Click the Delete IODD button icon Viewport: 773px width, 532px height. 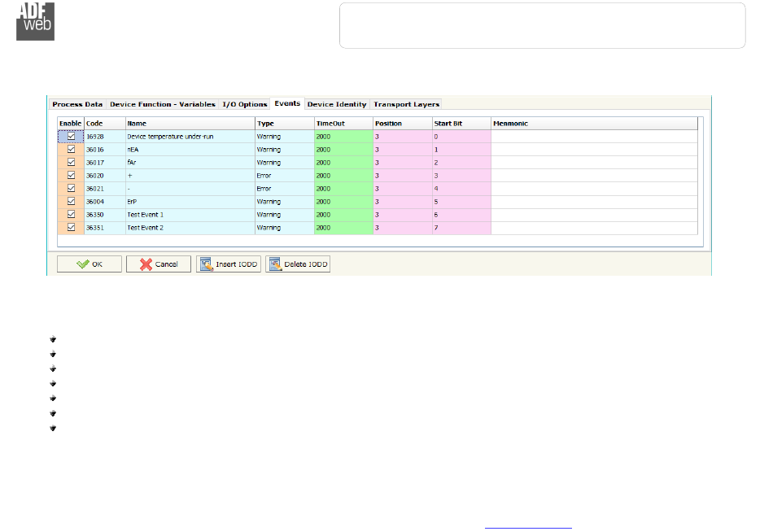(275, 264)
